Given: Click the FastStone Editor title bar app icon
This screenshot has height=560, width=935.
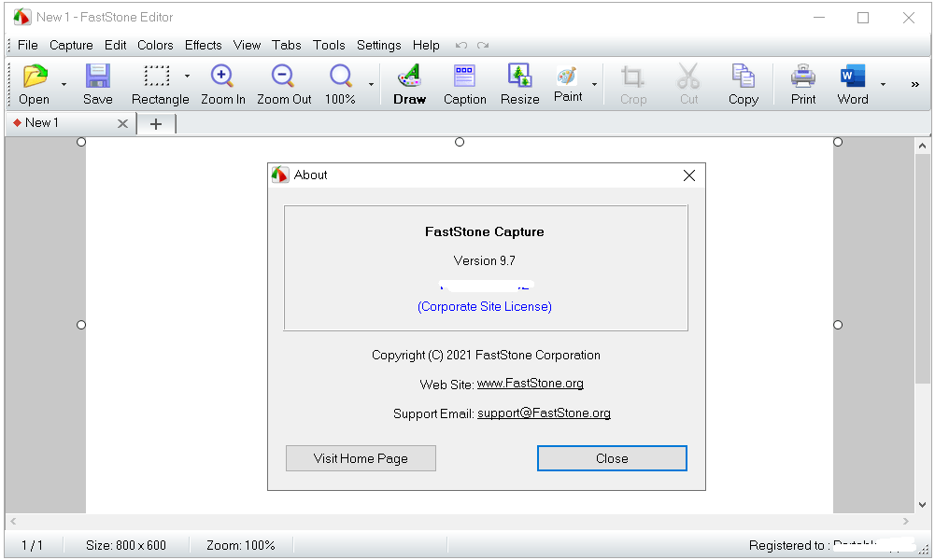Looking at the screenshot, I should 22,18.
